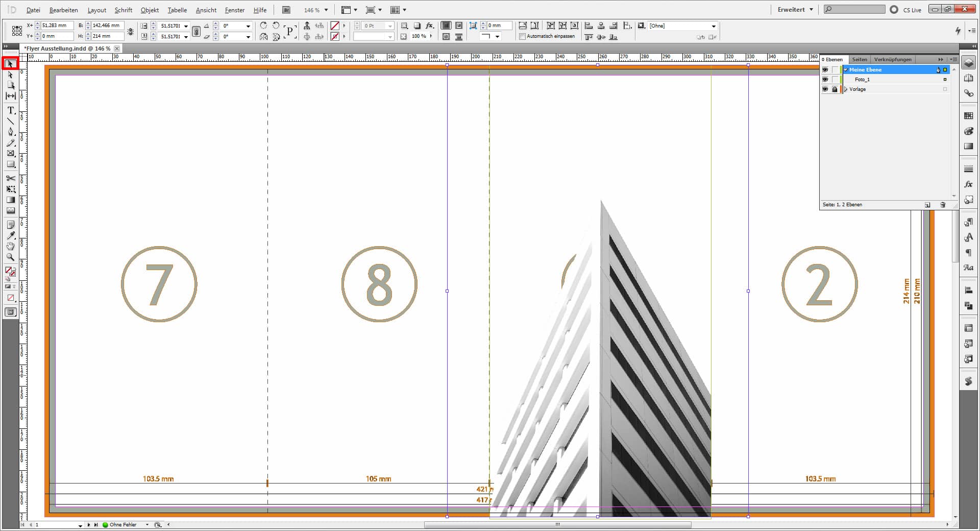Screen dimensions: 980x531
Task: Select the Pen tool
Action: pos(11,132)
